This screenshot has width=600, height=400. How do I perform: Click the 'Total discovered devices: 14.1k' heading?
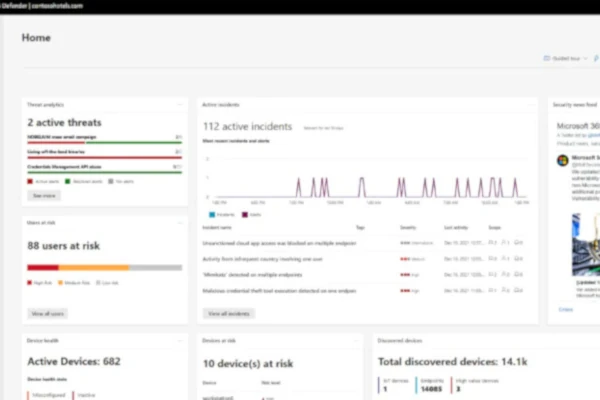coord(453,362)
